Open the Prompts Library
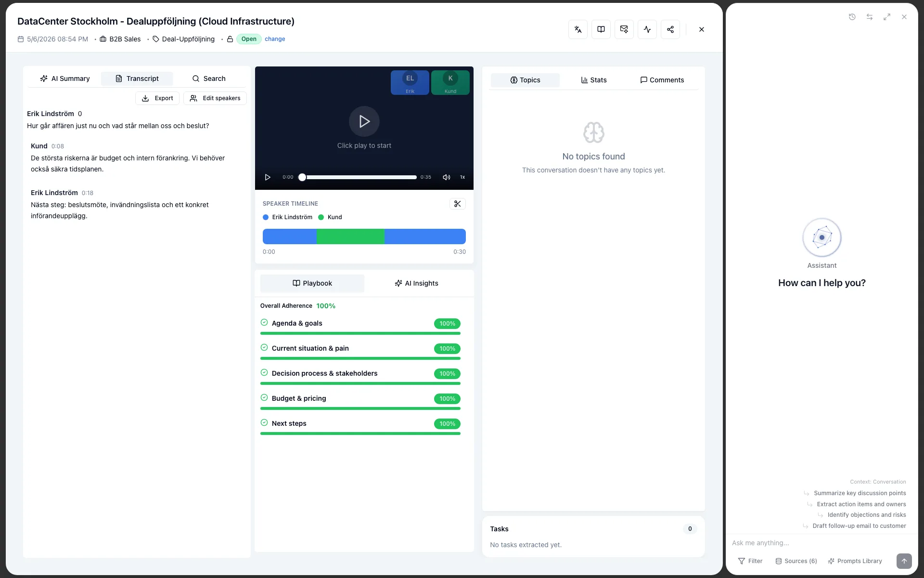Screen dimensions: 924x578 point(855,561)
